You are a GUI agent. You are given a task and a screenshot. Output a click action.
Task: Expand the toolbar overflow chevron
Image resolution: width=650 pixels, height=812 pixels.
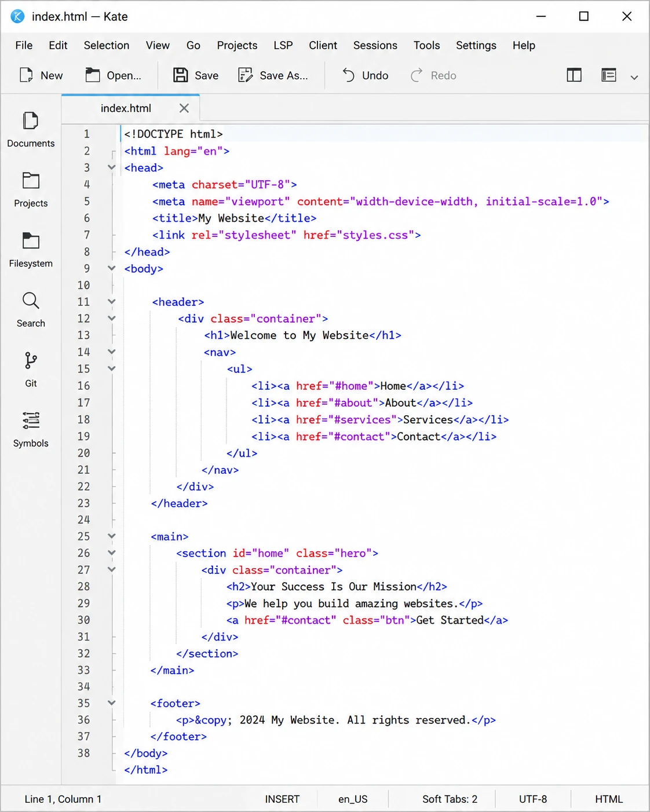(x=634, y=77)
